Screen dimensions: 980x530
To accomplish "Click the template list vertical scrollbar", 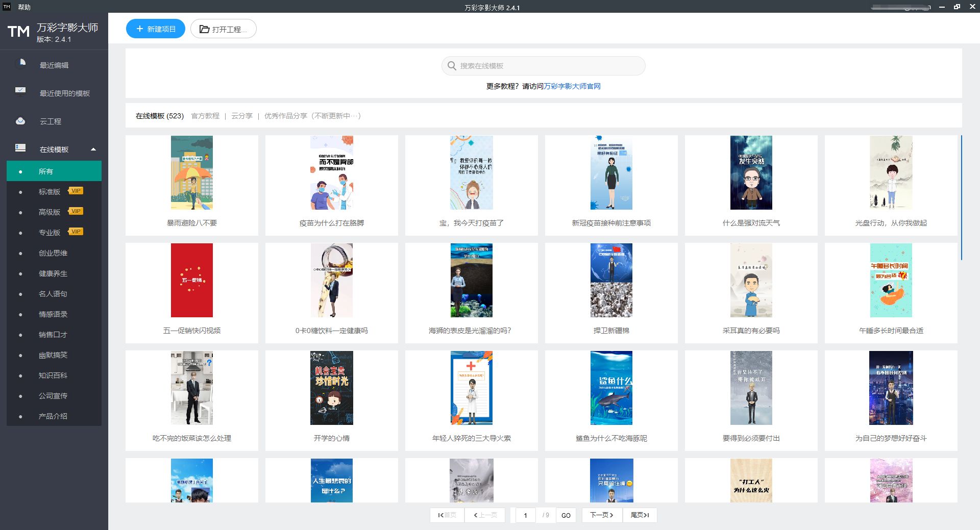I will point(961,197).
